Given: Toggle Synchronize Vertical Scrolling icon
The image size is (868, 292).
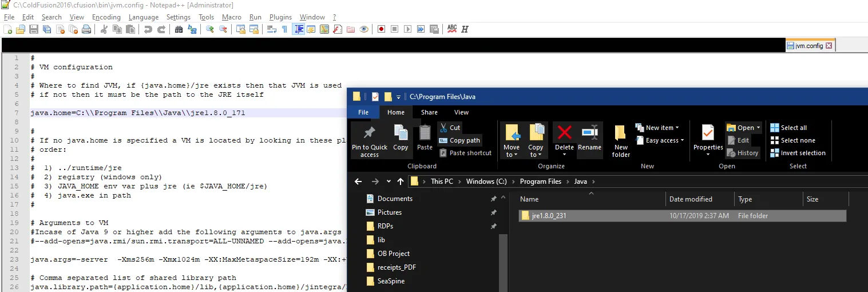Looking at the screenshot, I should pos(240,29).
